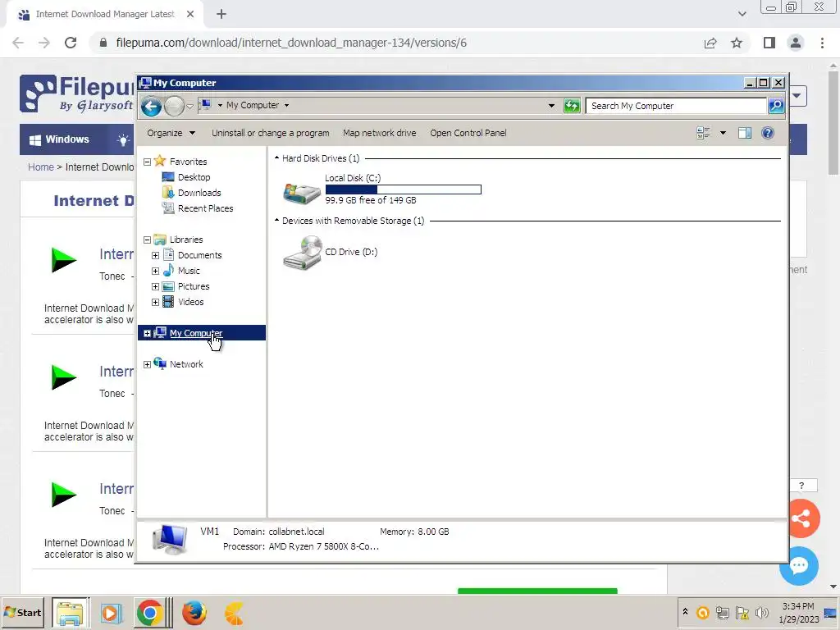Collapse the Hard Disk Drives group
The width and height of the screenshot is (840, 630).
[x=277, y=158]
